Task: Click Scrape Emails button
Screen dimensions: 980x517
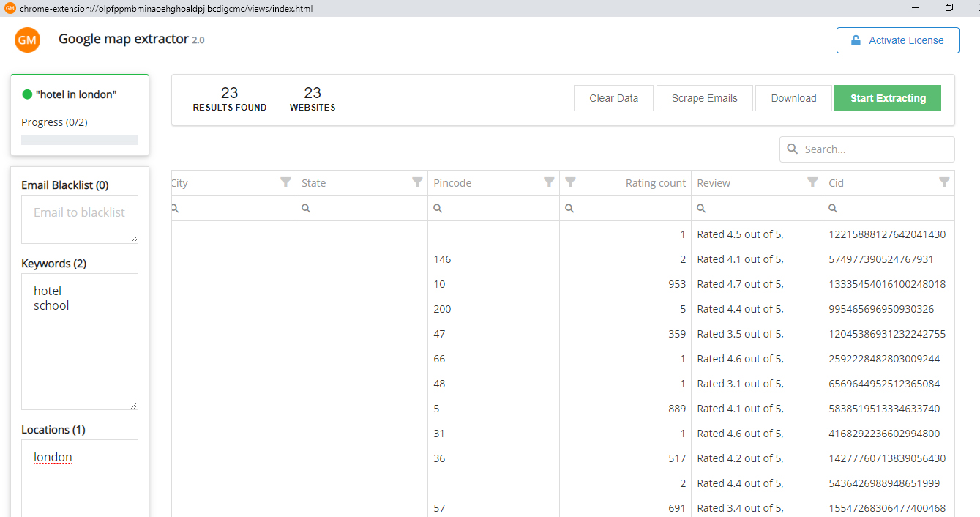Action: (705, 98)
